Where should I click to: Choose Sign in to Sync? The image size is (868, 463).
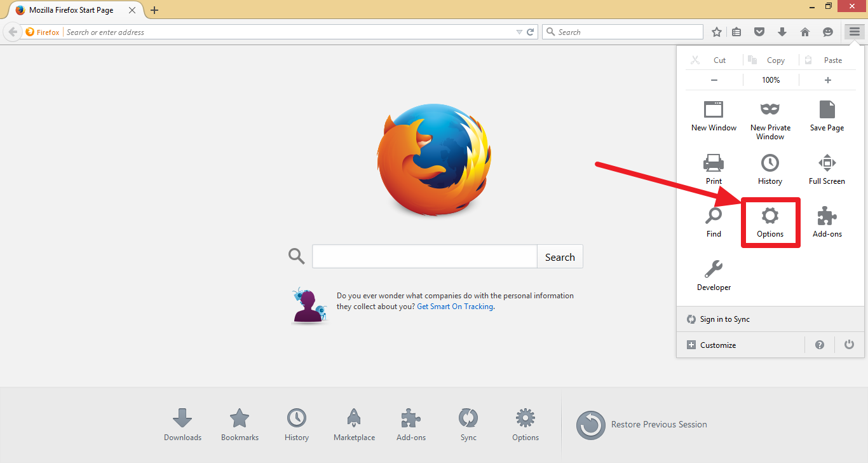pyautogui.click(x=771, y=319)
